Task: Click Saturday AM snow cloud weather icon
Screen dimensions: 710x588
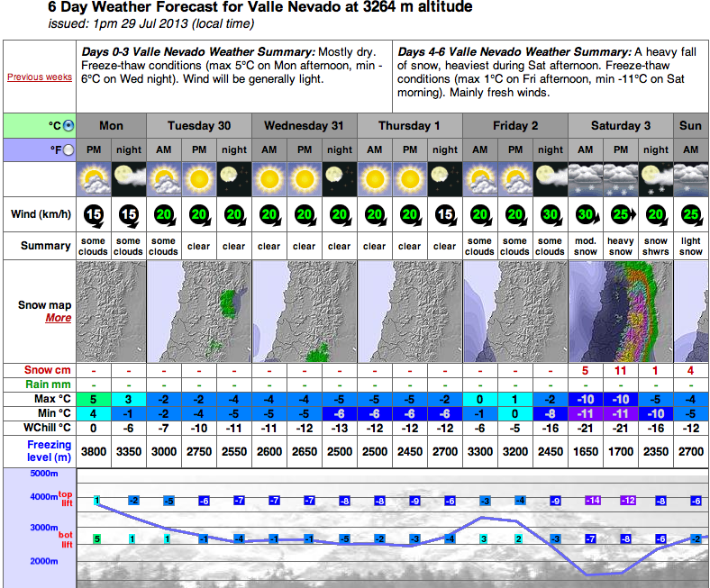Action: [586, 179]
